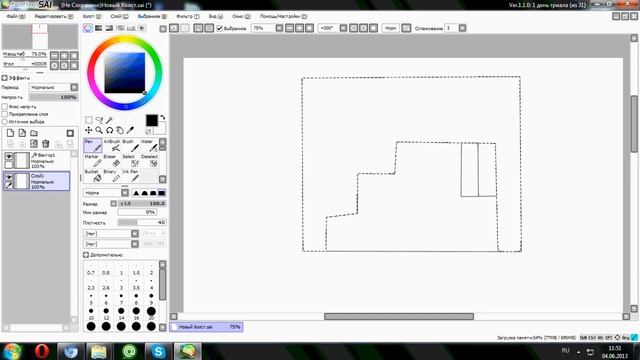Open the Холст menu
640x360 pixels.
tap(92, 17)
